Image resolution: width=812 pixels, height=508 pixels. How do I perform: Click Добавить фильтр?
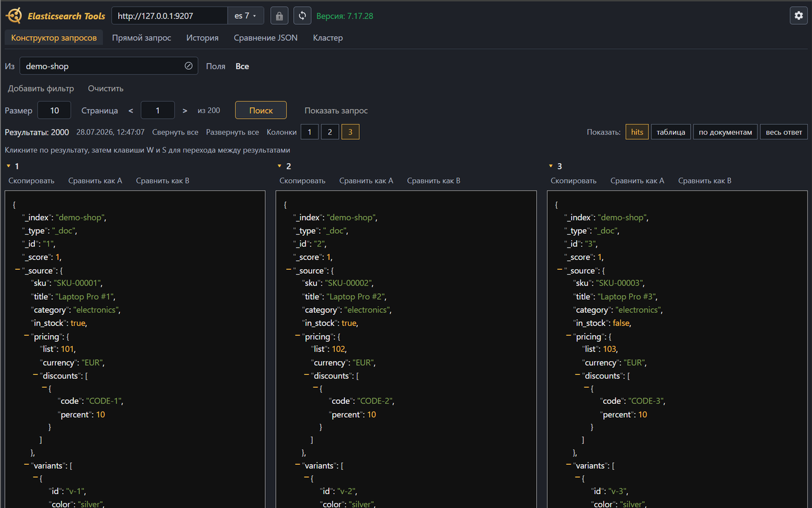[x=41, y=88]
